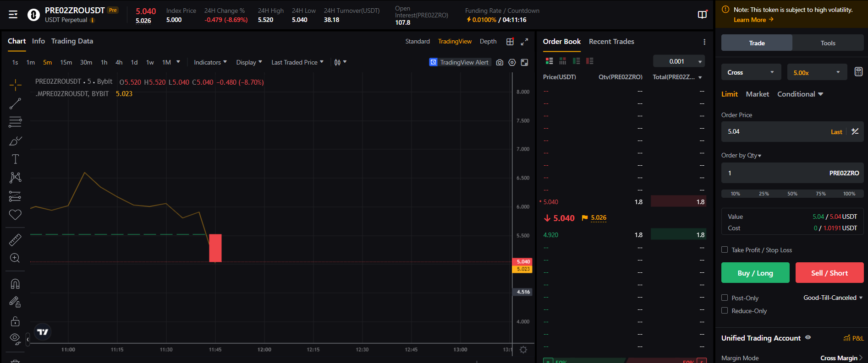Open the Good-Till-Canceled dropdown
The height and width of the screenshot is (363, 868).
[x=833, y=298]
